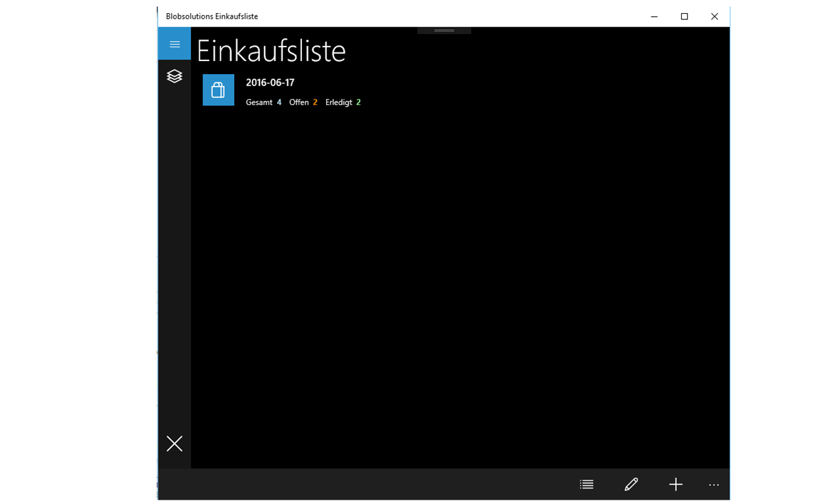Close the Blobsolutions Einkaufsliste window
Screen dimensions: 840x504
pos(714,17)
